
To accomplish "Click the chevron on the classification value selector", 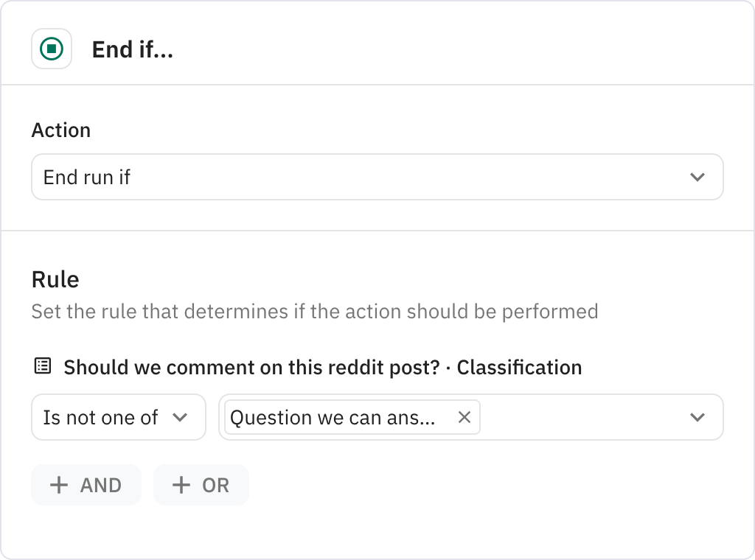I will point(696,417).
